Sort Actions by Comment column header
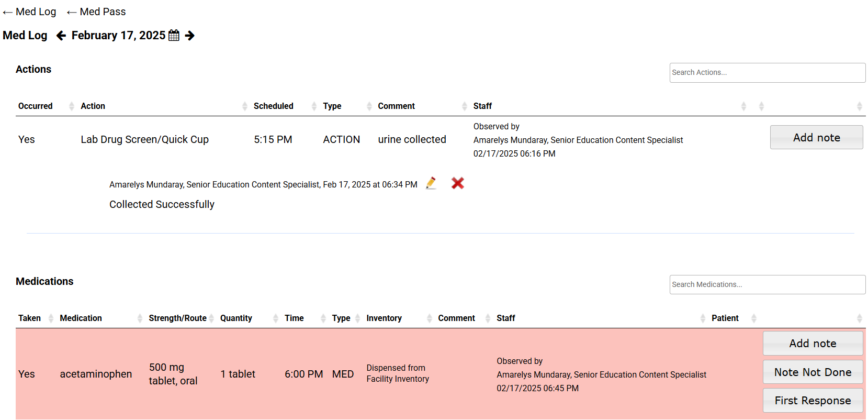Screen dimensions: 868x420 (x=397, y=106)
